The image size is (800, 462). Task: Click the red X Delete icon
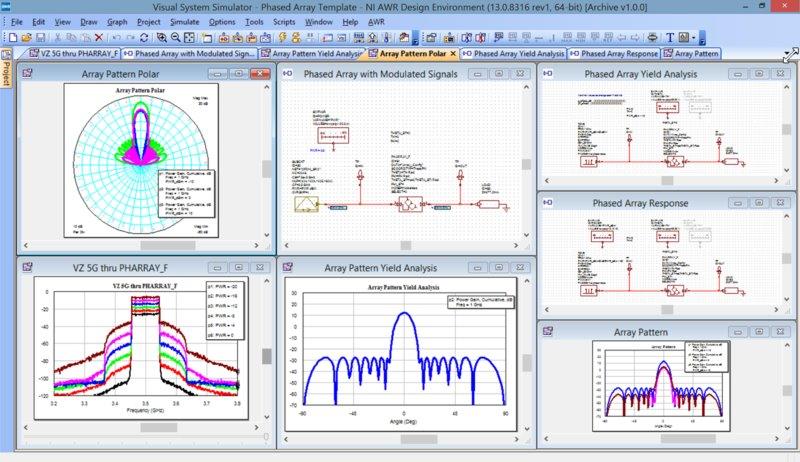tap(100, 36)
